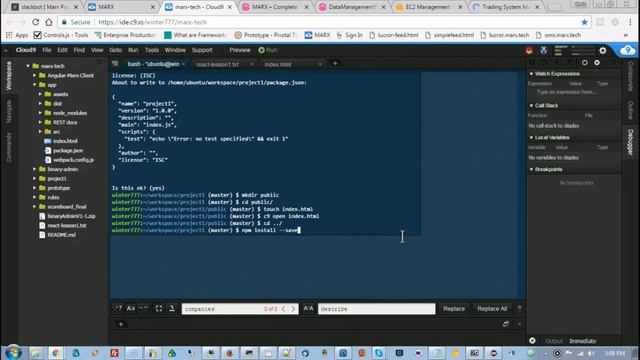The image size is (640, 360).
Task: Open the View menu in Cloud9
Action: [x=97, y=50]
